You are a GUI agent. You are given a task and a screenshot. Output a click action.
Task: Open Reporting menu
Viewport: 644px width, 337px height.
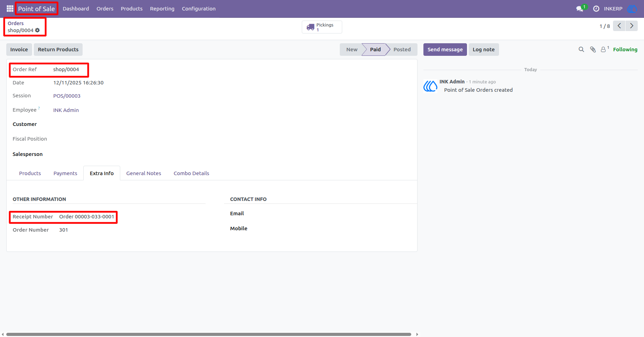[162, 9]
